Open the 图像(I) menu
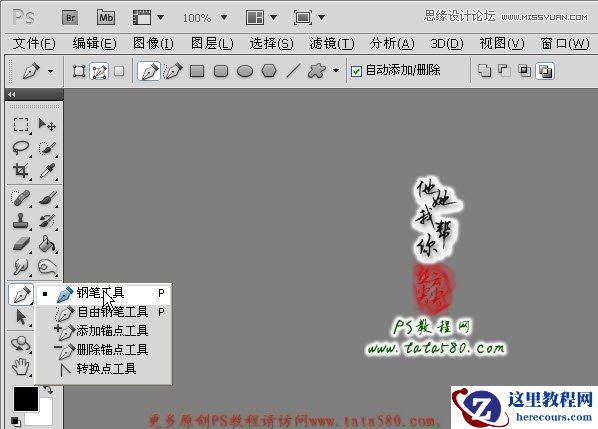 [x=153, y=43]
